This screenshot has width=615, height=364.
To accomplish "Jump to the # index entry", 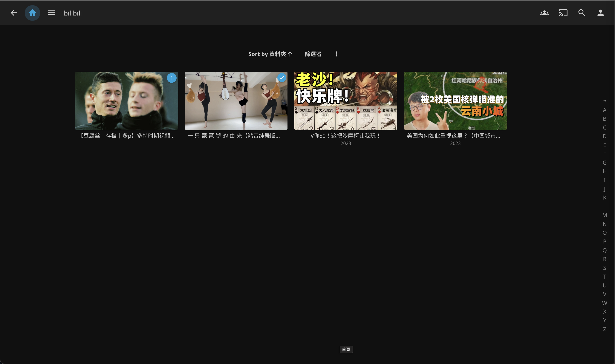I will 605,101.
